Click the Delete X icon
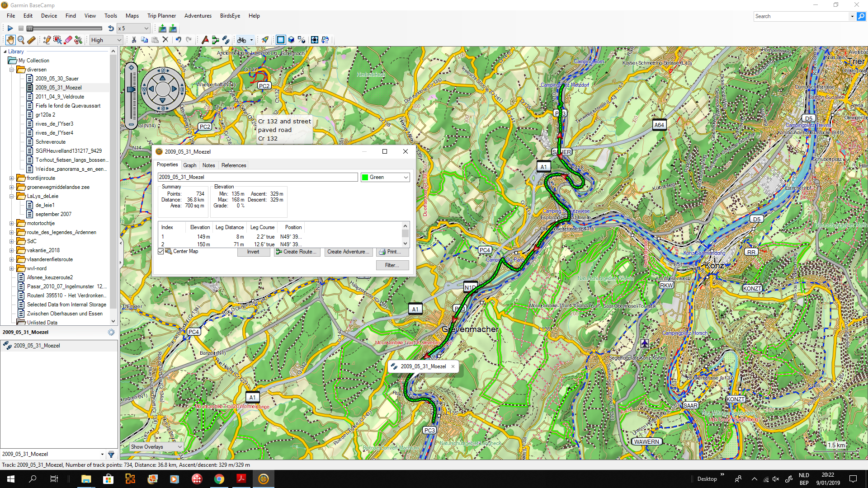 point(165,40)
